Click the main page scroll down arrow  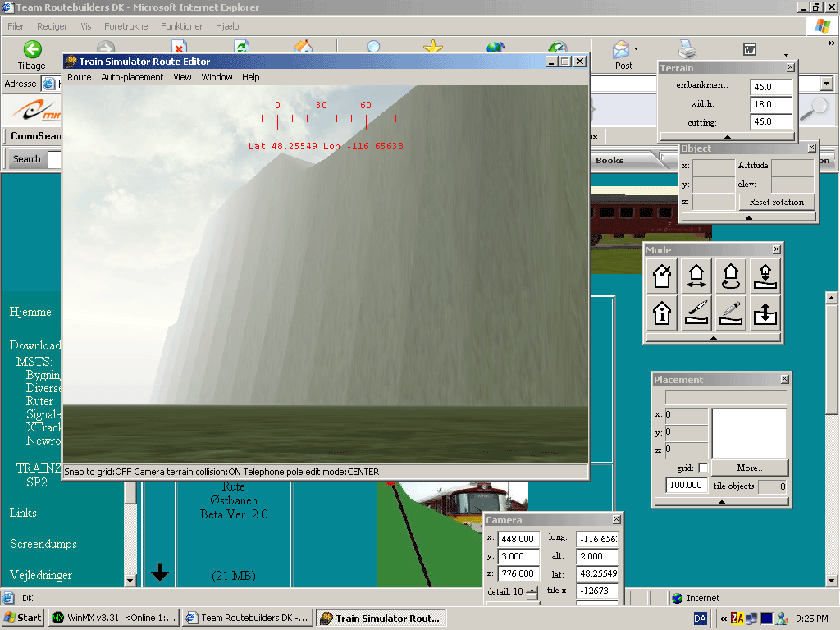[832, 581]
